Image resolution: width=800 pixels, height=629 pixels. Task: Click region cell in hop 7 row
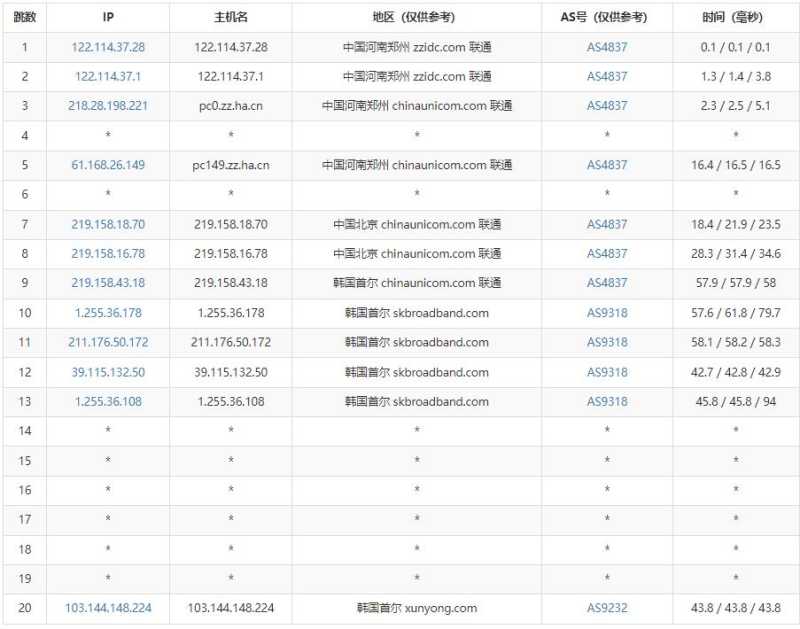point(417,224)
